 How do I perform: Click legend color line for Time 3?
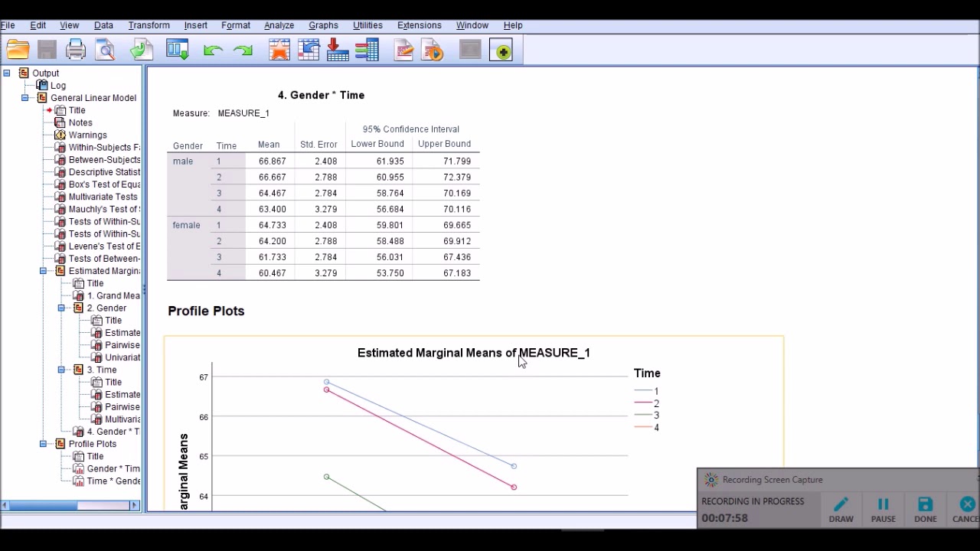pos(642,416)
